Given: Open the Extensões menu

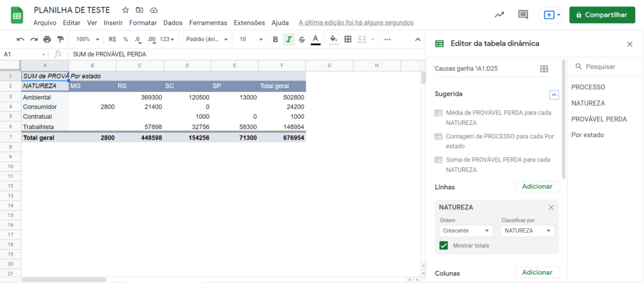Looking at the screenshot, I should (249, 23).
